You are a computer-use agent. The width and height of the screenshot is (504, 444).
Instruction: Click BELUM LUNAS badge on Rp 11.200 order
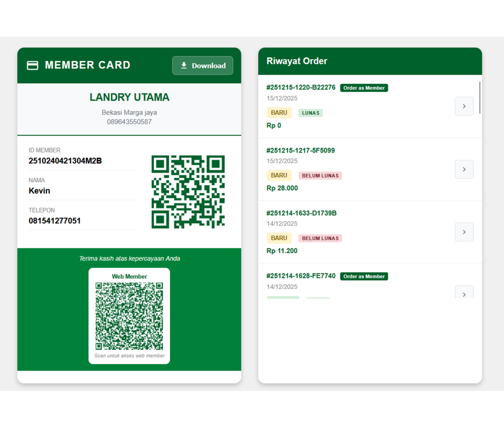pos(320,238)
